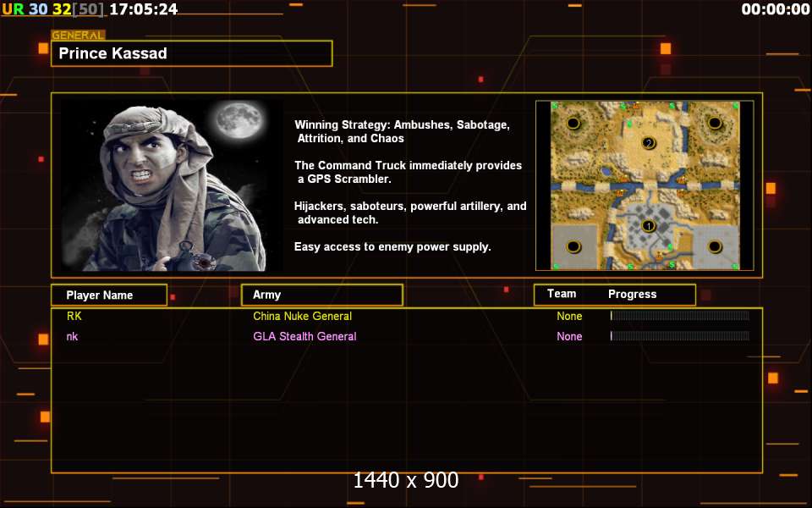
Task: Click the Team column header
Action: coord(562,294)
